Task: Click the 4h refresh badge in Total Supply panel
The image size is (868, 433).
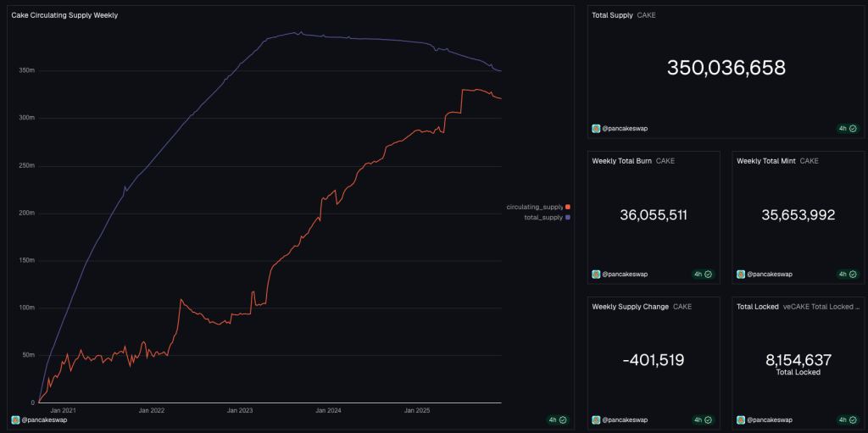Action: tap(847, 129)
